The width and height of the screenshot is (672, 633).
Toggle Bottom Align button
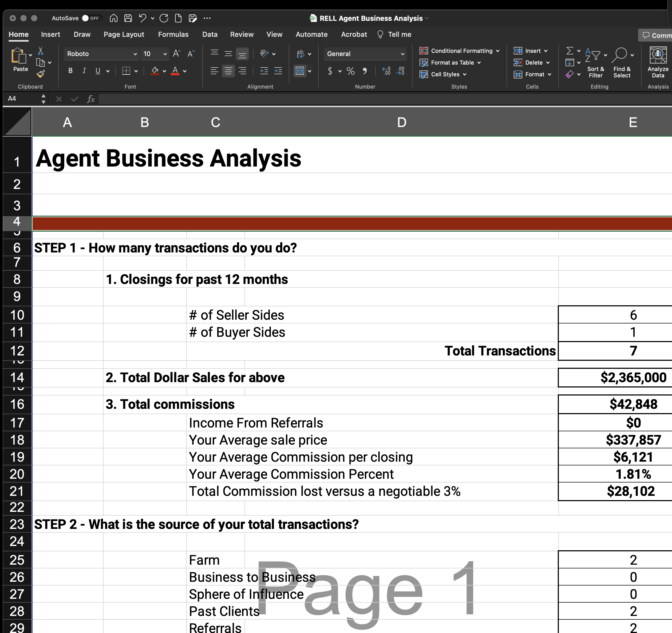[242, 54]
